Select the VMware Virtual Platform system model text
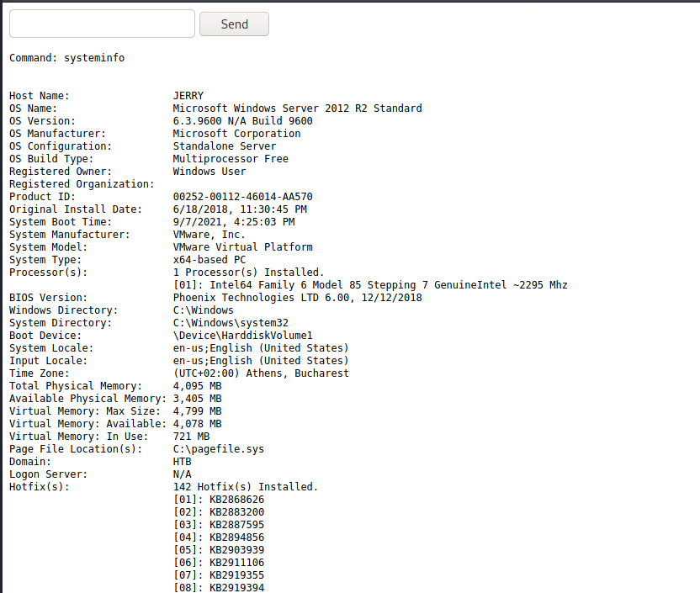The image size is (700, 593). click(242, 247)
